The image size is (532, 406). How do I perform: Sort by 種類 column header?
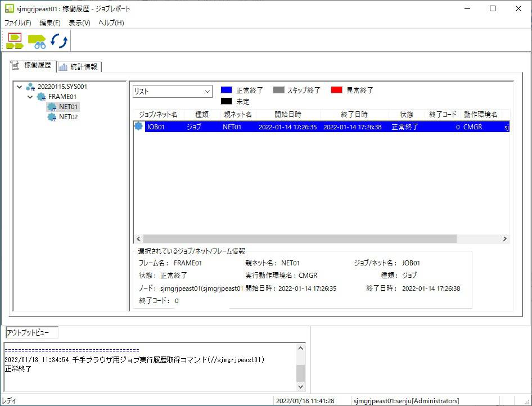click(202, 115)
